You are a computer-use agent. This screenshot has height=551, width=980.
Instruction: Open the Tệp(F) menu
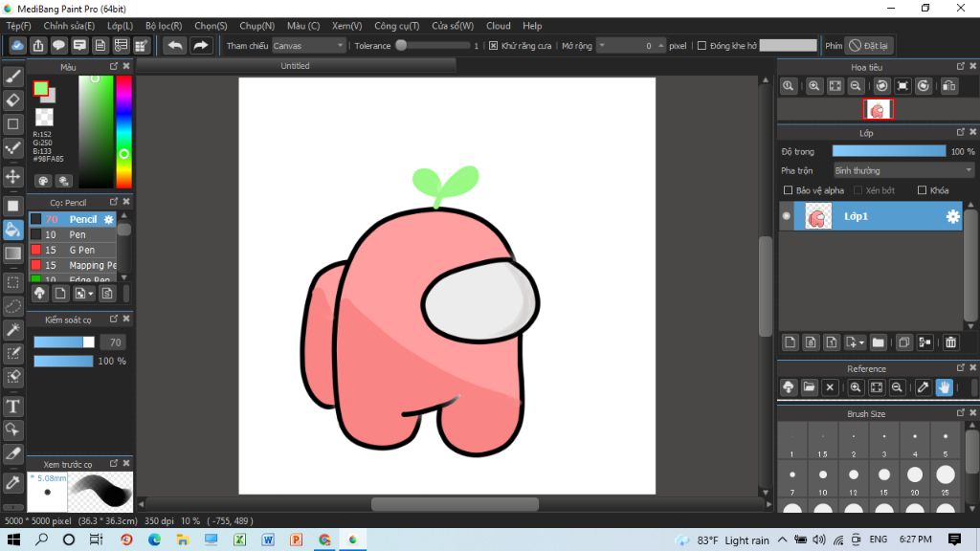tap(19, 26)
